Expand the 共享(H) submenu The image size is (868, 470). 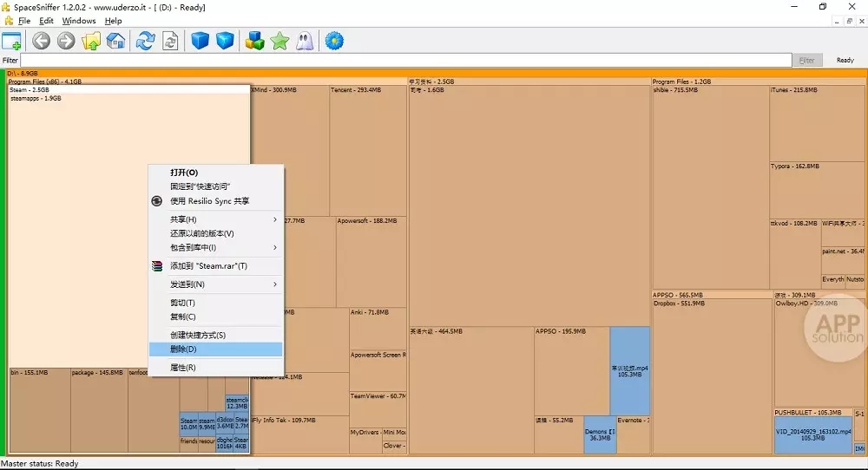(x=217, y=219)
